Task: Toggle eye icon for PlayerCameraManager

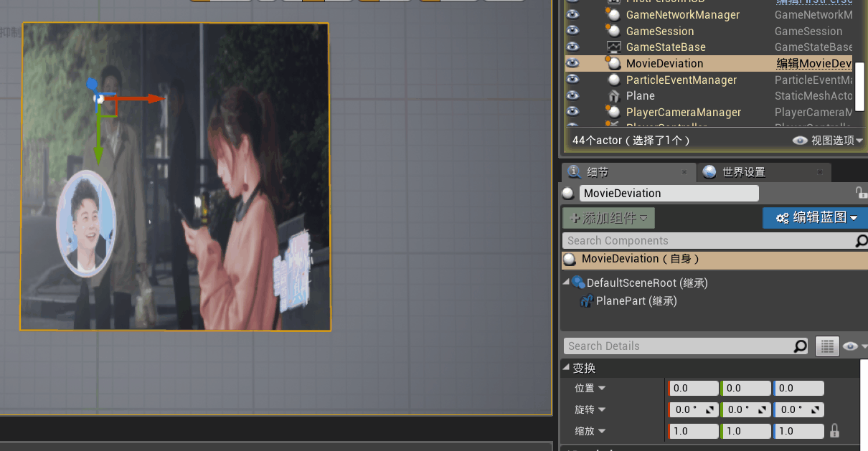Action: [572, 112]
